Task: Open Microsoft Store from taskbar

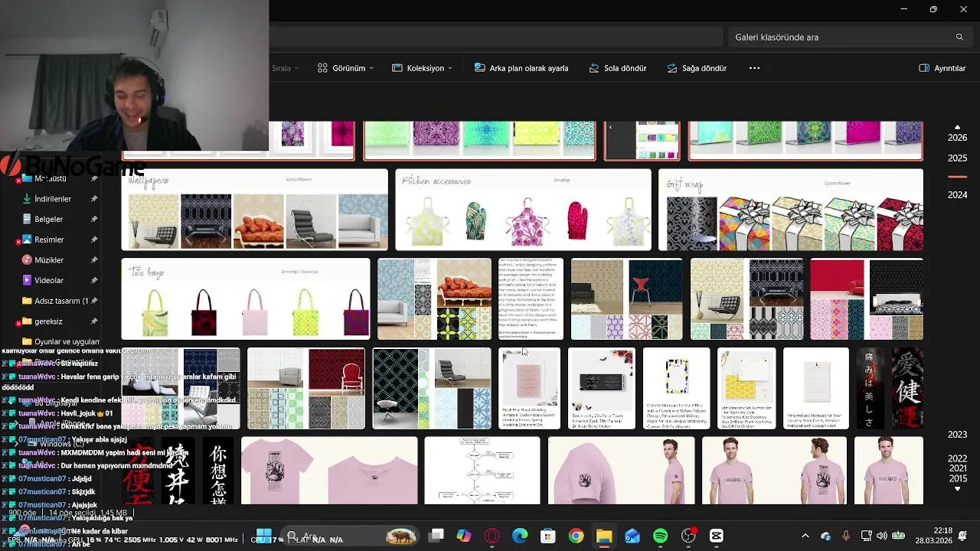Action: [547, 536]
